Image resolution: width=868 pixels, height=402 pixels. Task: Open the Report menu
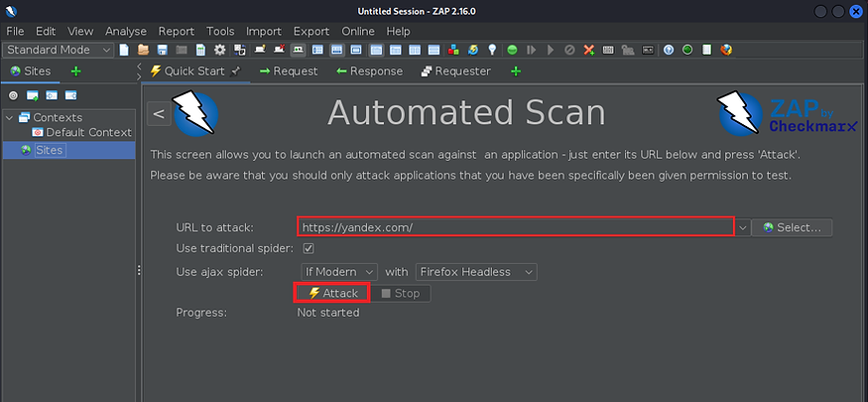[176, 31]
